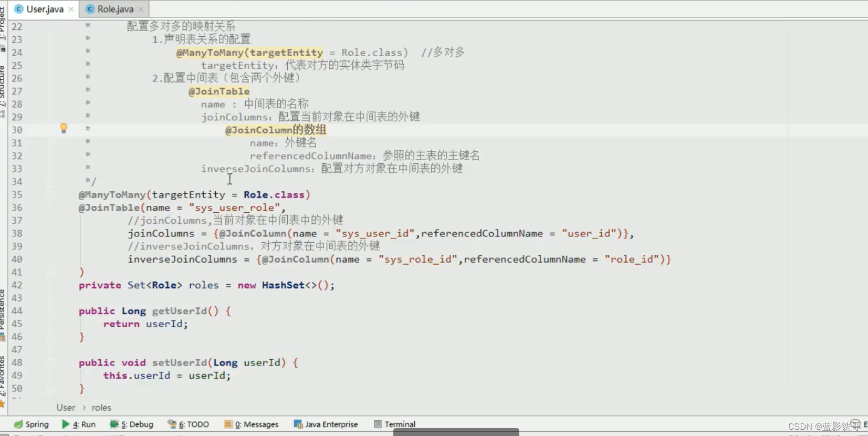
Task: Click joinColumns attribute on line 38
Action: click(161, 234)
